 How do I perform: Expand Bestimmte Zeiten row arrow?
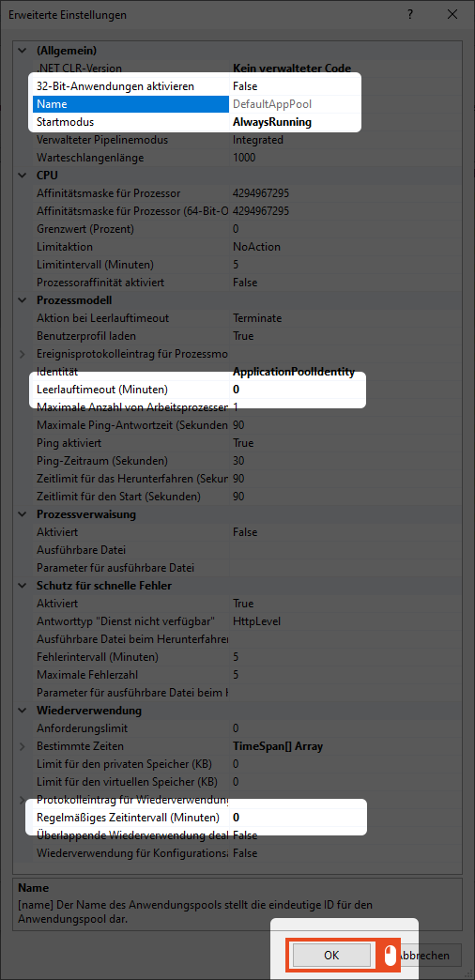[23, 746]
